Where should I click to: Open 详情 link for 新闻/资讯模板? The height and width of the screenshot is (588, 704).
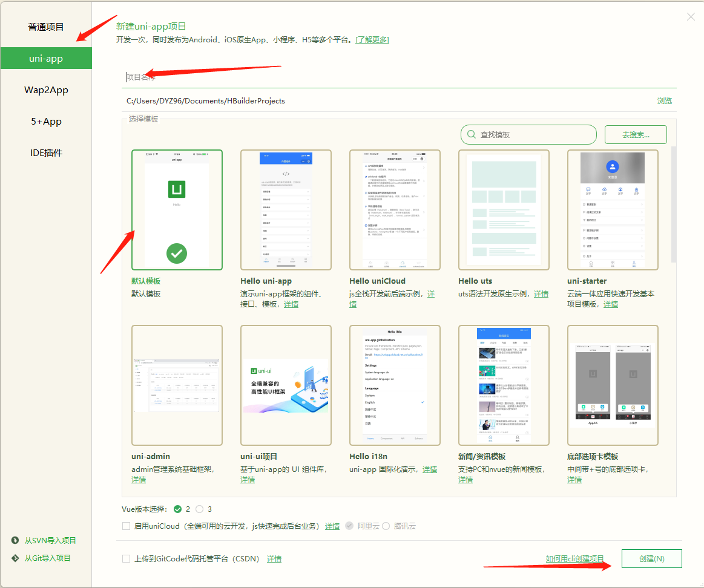pyautogui.click(x=465, y=480)
